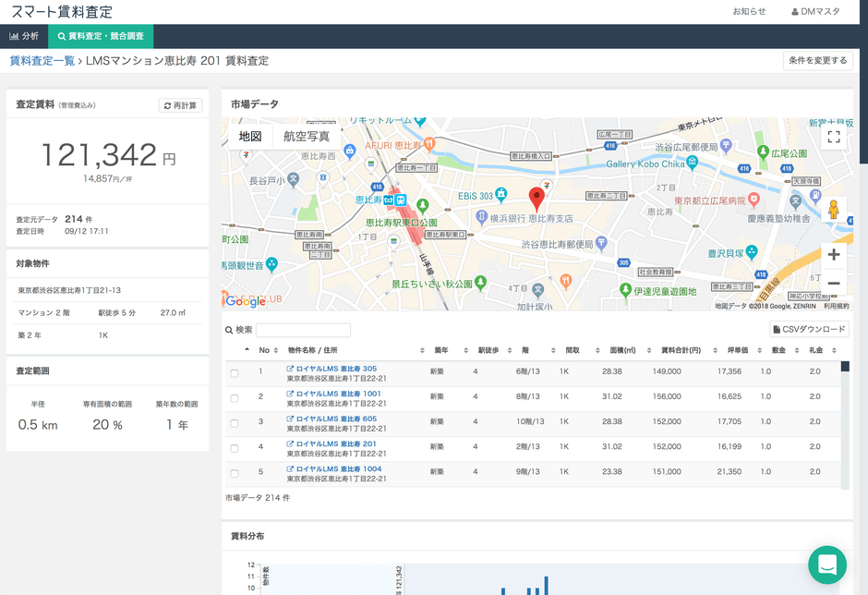Image resolution: width=868 pixels, height=595 pixels.
Task: Zoom in on the map with plus button
Action: tap(833, 255)
